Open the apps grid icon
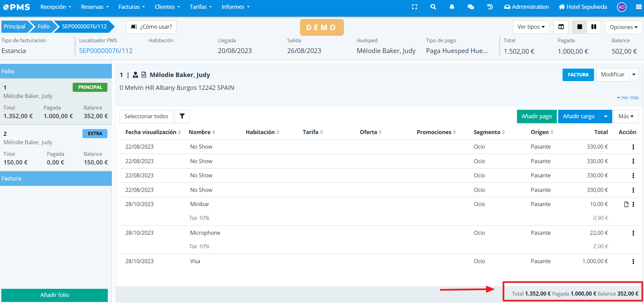 tap(639, 7)
